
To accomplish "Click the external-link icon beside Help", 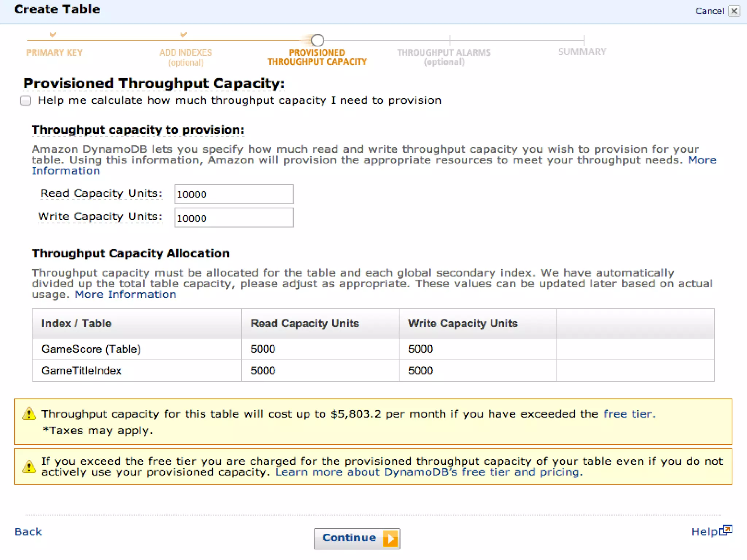I will point(726,530).
